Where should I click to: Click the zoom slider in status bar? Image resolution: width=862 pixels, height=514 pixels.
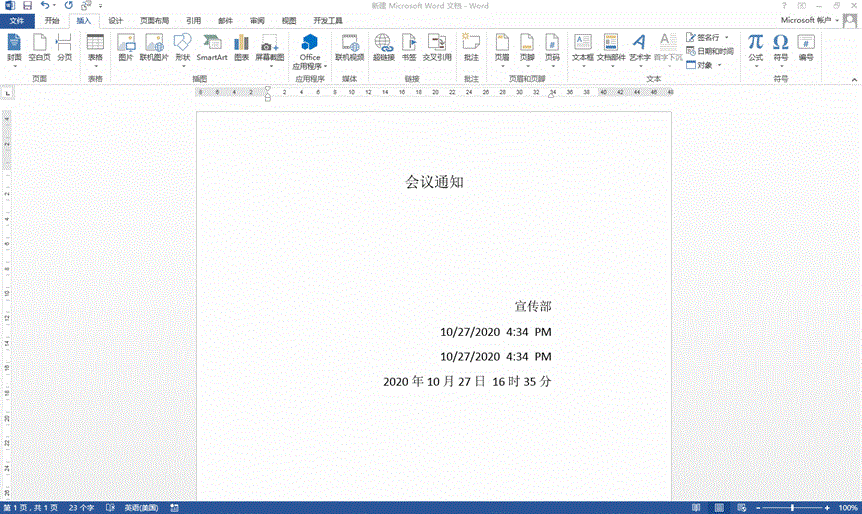pos(791,508)
